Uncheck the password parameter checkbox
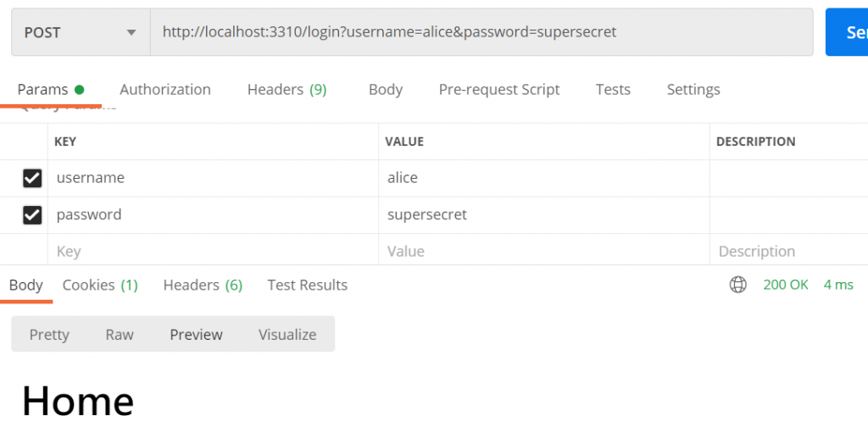 point(32,215)
